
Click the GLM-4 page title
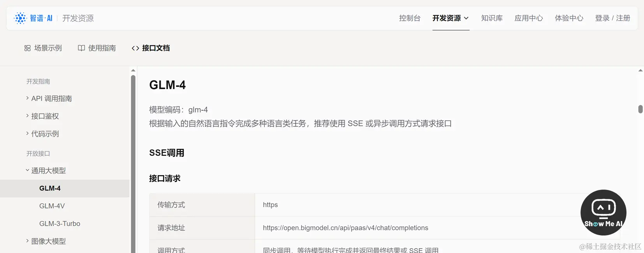click(167, 85)
